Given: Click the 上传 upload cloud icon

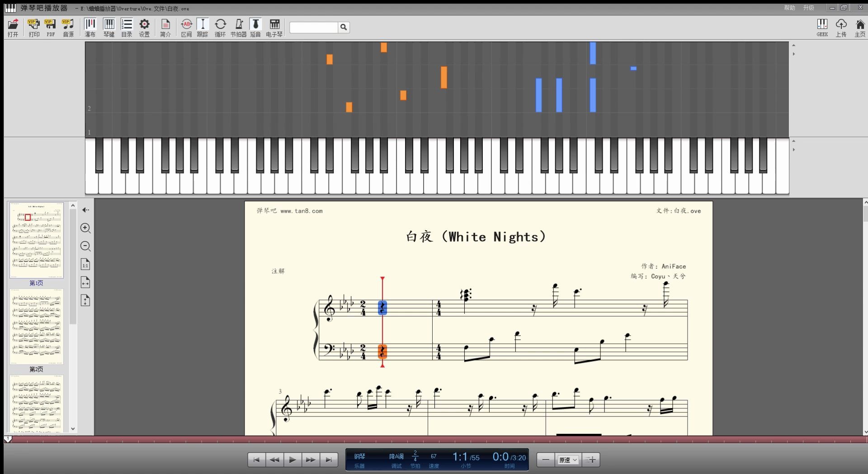Looking at the screenshot, I should (841, 28).
